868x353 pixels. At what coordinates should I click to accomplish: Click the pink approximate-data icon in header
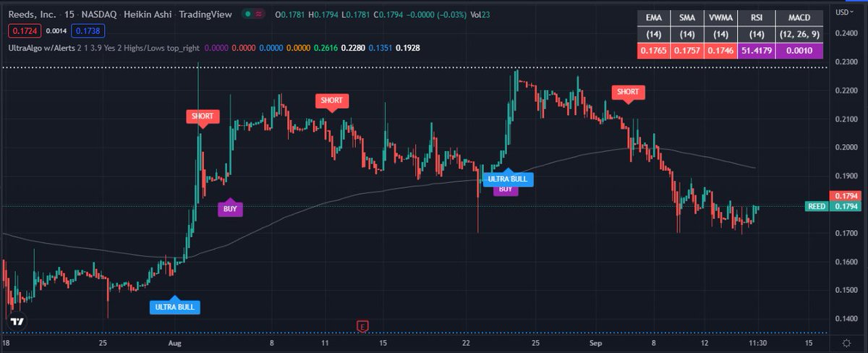point(258,13)
